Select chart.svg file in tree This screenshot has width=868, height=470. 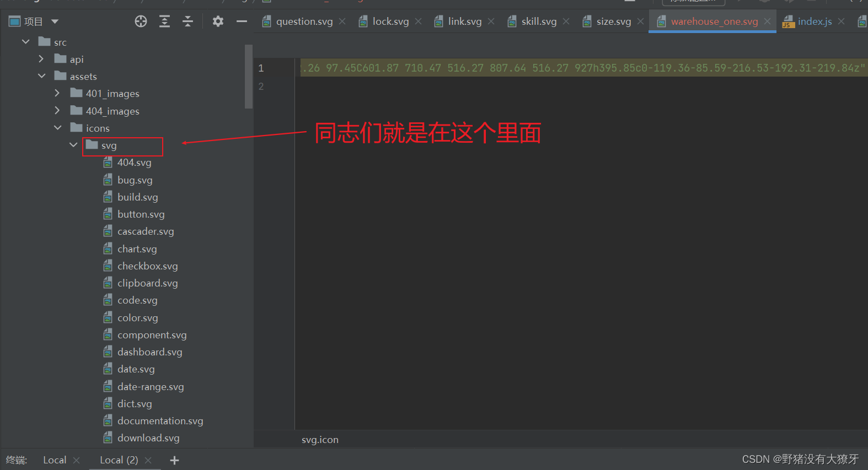(x=137, y=249)
